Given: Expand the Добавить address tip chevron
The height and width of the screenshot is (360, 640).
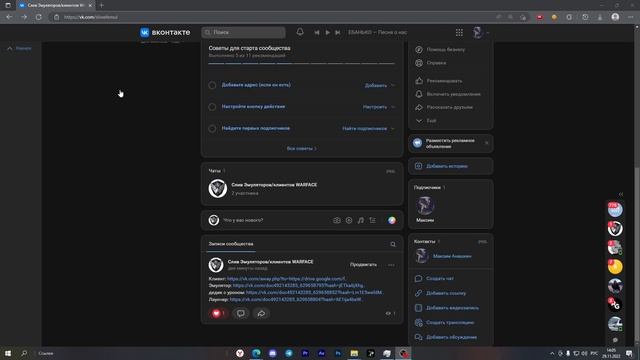Looking at the screenshot, I should (x=393, y=85).
